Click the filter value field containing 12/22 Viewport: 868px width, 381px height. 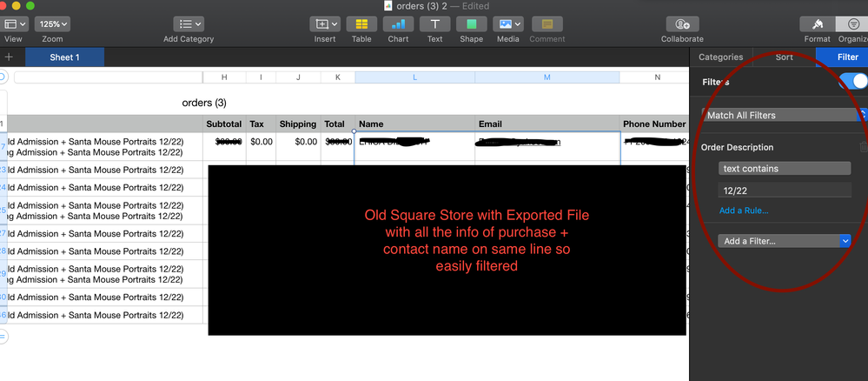point(784,190)
